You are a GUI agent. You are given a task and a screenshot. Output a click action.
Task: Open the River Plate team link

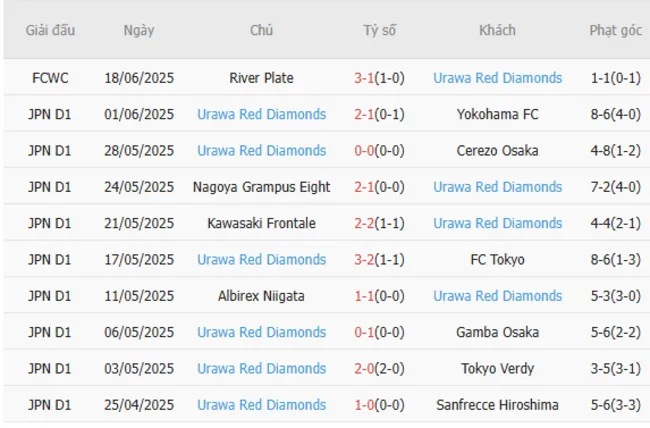(x=261, y=78)
